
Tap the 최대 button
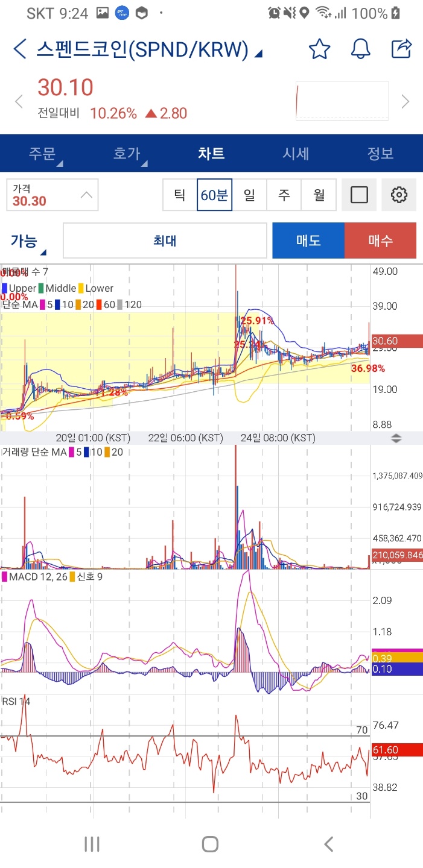(165, 241)
